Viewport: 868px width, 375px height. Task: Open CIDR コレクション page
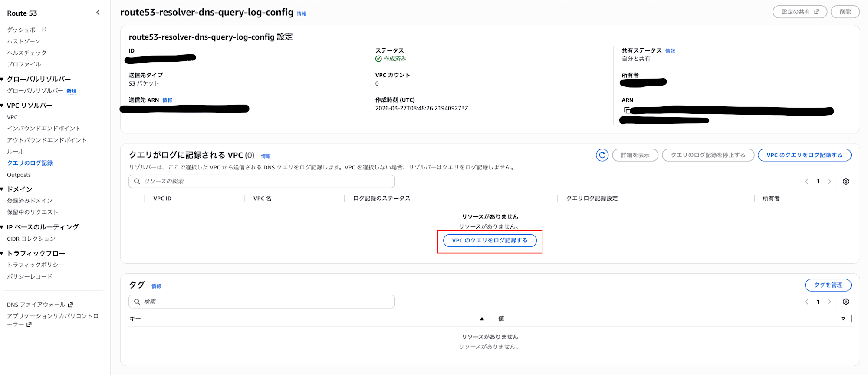[31, 239]
